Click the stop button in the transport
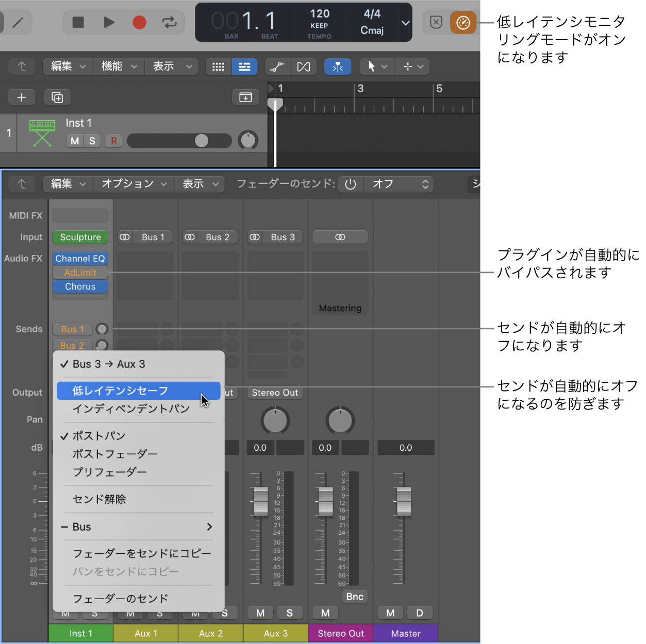The width and height of the screenshot is (646, 644). pyautogui.click(x=79, y=22)
